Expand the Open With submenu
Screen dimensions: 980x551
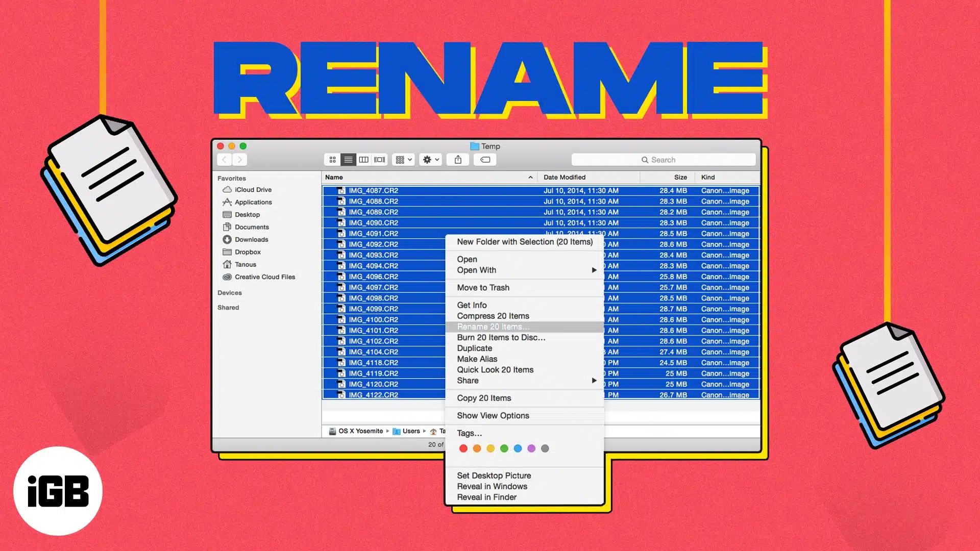pos(594,270)
